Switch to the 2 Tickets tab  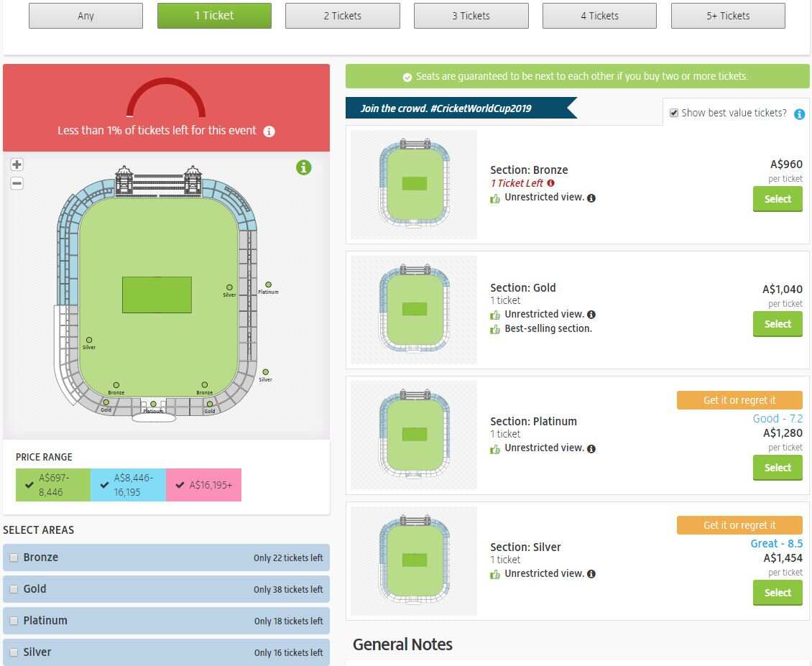(x=342, y=16)
